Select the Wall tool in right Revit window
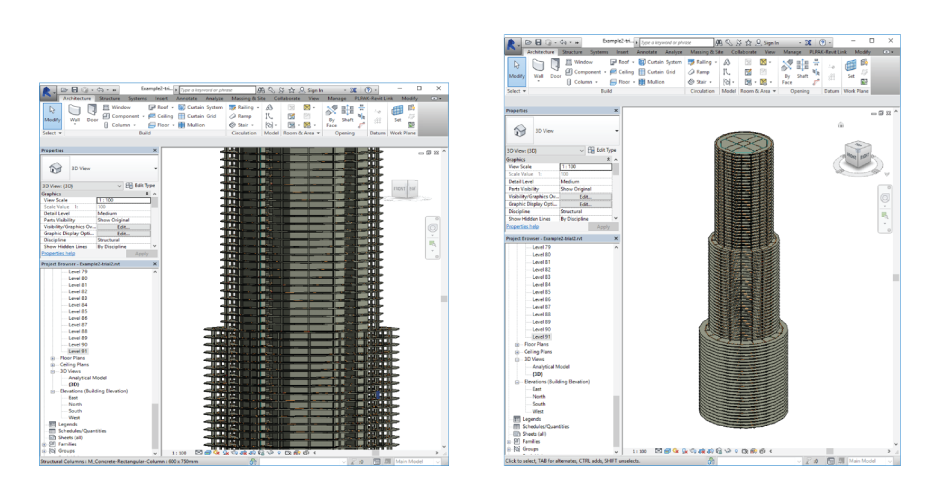Image resolution: width=940 pixels, height=500 pixels. click(x=538, y=69)
